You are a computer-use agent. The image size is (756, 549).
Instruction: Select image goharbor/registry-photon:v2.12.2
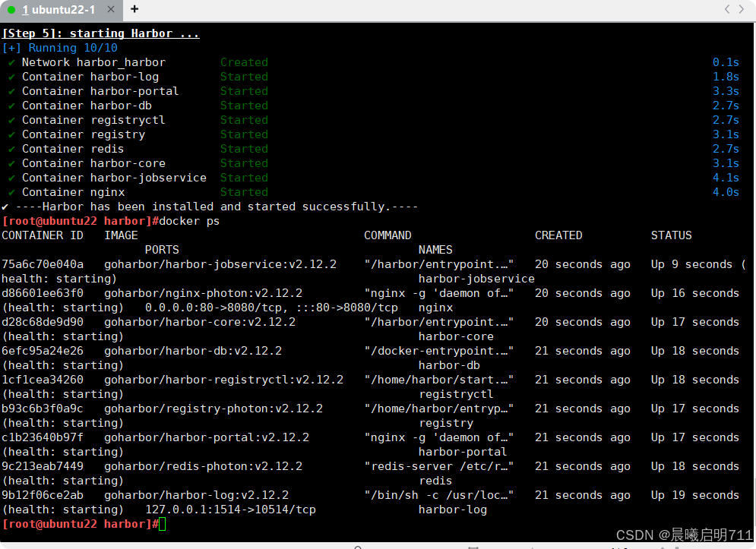click(214, 409)
